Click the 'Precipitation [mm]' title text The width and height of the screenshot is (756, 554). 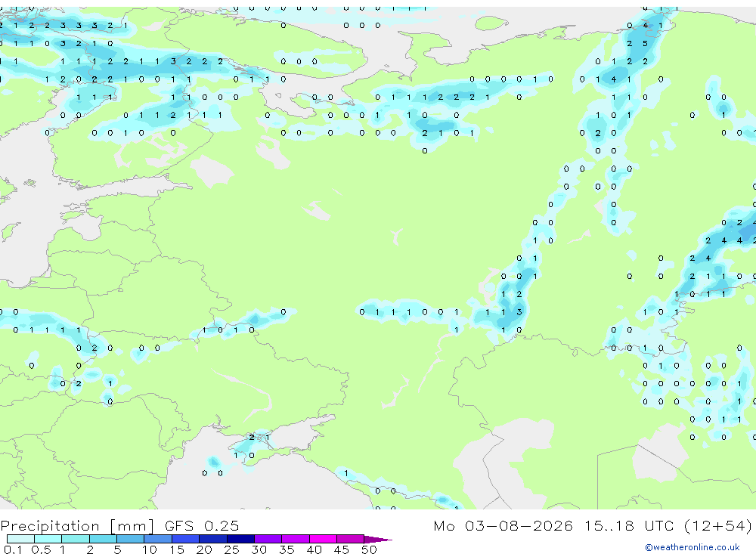tap(78, 526)
